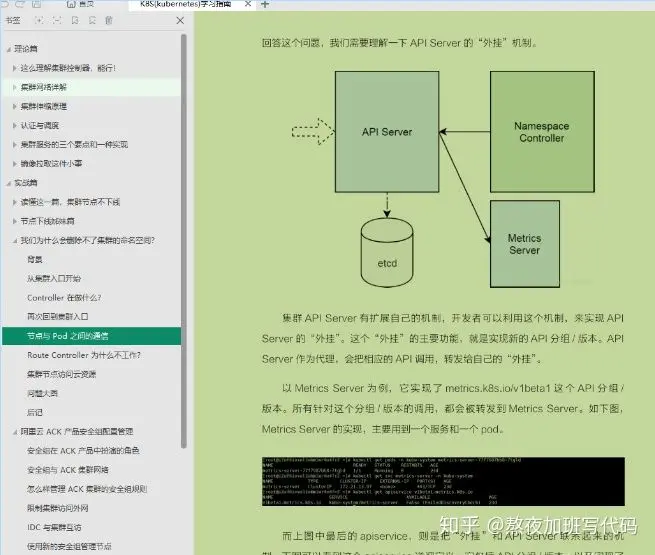Viewport: 655px width, 555px height.
Task: Jump to the 再次回到集群入口 bookmark
Action: click(58, 317)
